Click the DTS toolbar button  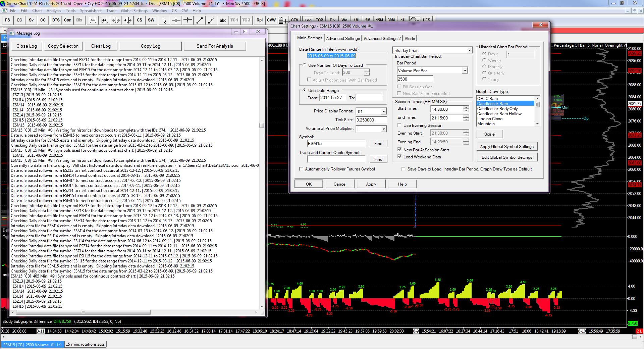56,20
